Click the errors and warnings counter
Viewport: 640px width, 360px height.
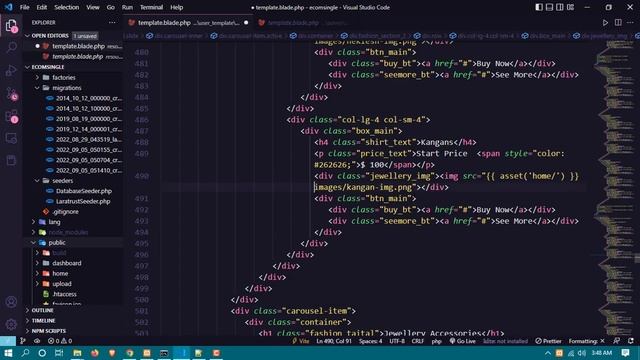click(x=60, y=341)
